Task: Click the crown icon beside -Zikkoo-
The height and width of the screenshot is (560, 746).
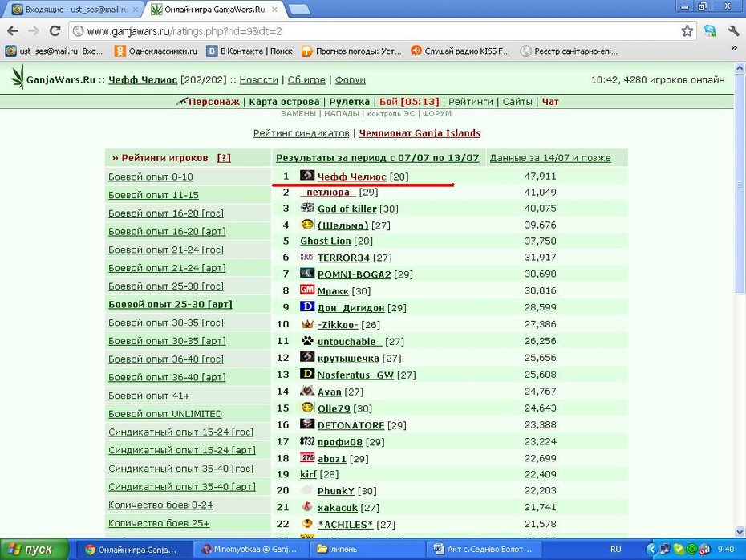Action: (307, 324)
